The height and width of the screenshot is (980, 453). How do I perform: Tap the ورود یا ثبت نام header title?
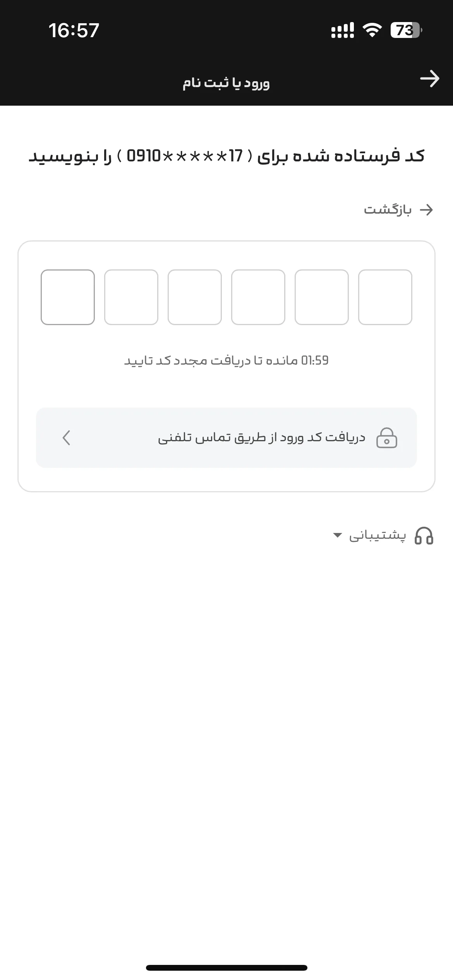[x=226, y=83]
